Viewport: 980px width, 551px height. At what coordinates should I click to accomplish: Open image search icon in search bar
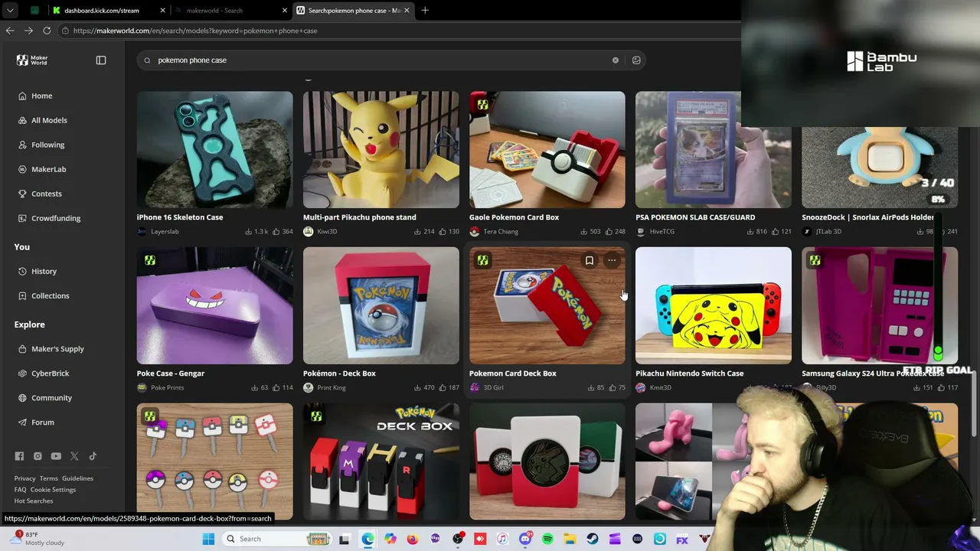click(636, 60)
